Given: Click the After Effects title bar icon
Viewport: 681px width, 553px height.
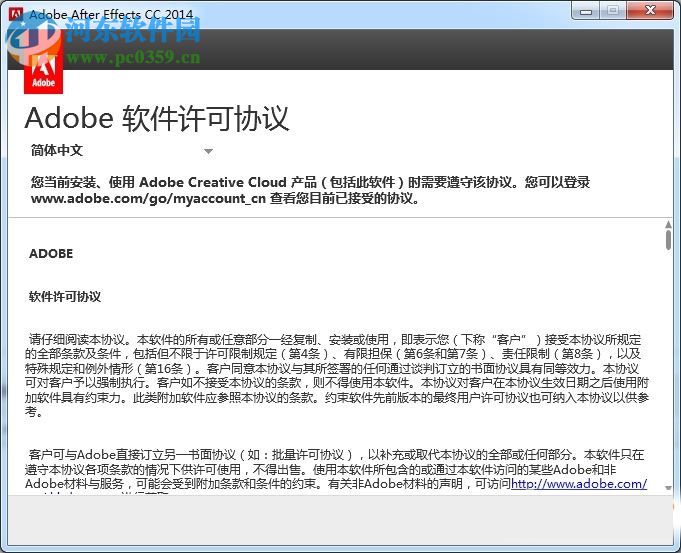Looking at the screenshot, I should tap(16, 13).
